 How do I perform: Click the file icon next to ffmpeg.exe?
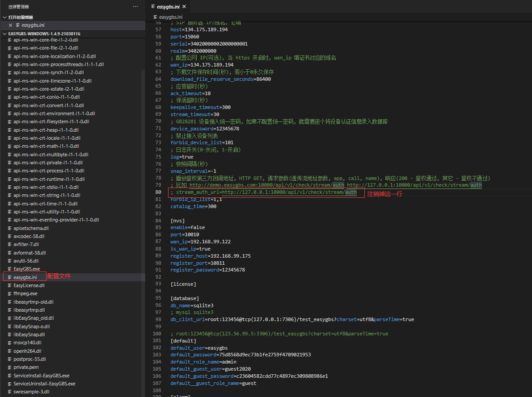pos(9,294)
